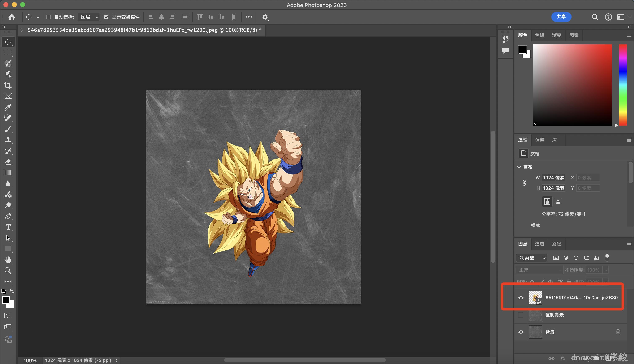Select the Crop tool
This screenshot has height=364, width=634.
[8, 85]
